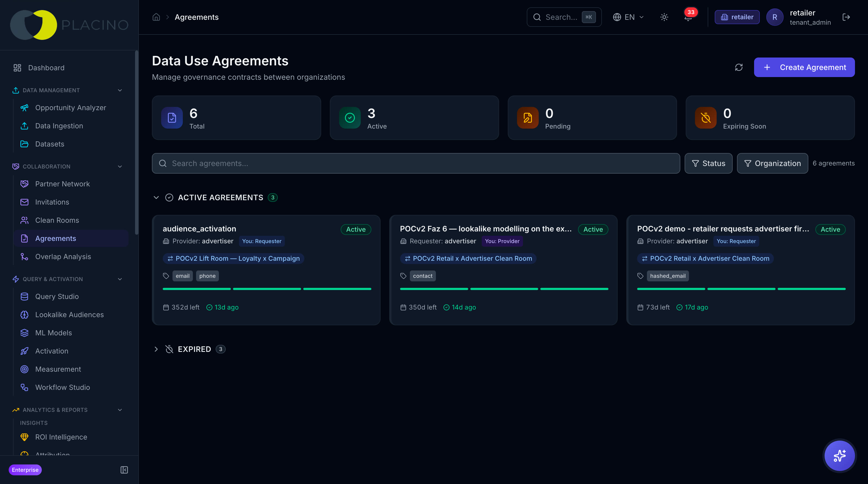Open ROI Intelligence
The width and height of the screenshot is (868, 484).
(x=71, y=437)
